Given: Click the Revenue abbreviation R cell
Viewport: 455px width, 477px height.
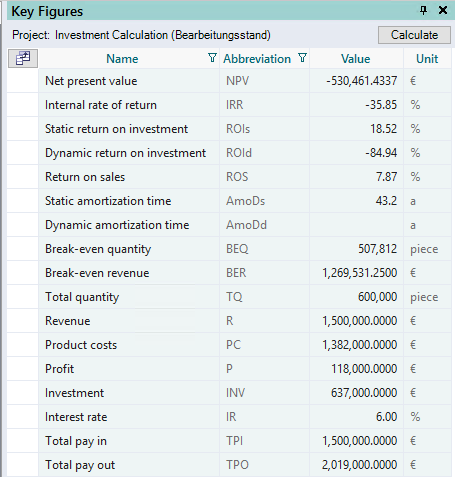Looking at the screenshot, I should click(264, 321).
